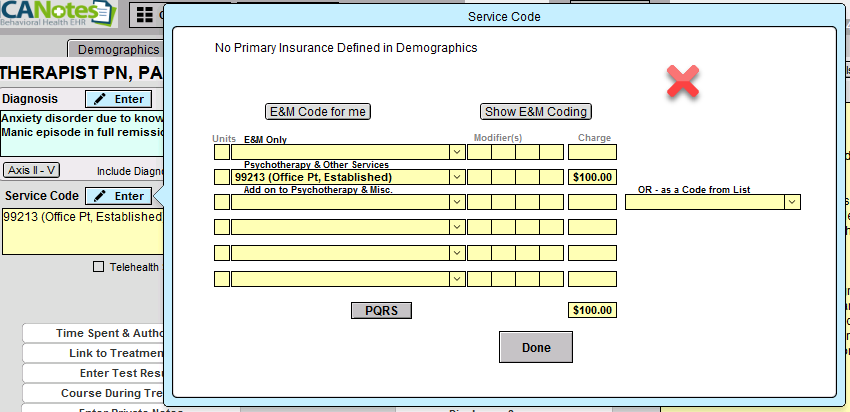Enable the Telehealth checkbox
Viewport: 850px width, 412px height.
coord(98,267)
